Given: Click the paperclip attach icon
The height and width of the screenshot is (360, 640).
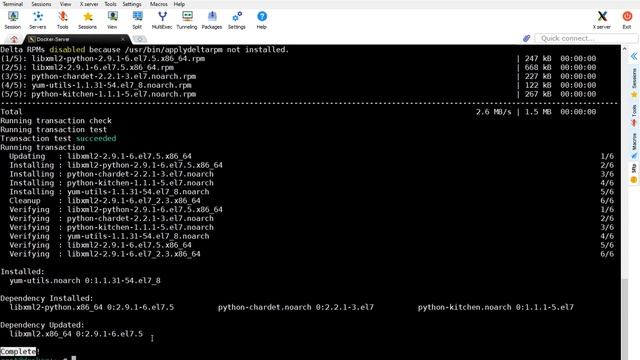Looking at the screenshot, I should (527, 38).
